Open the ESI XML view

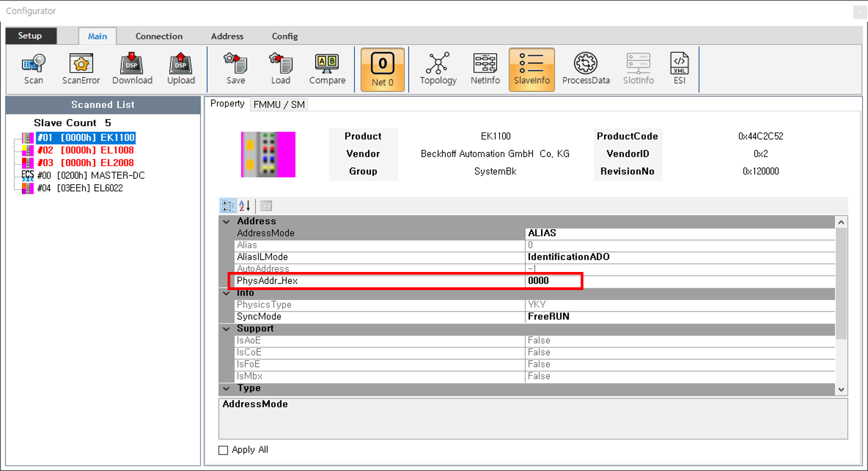click(x=679, y=69)
